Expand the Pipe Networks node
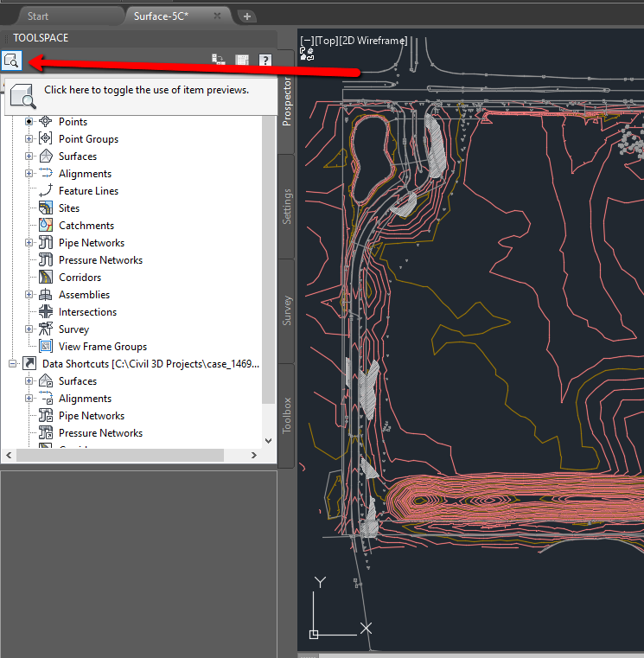Screen dimensions: 644x658 pyautogui.click(x=29, y=243)
